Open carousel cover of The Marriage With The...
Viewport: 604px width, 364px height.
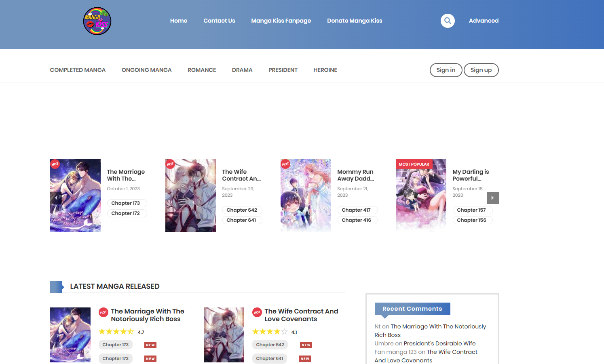(75, 196)
